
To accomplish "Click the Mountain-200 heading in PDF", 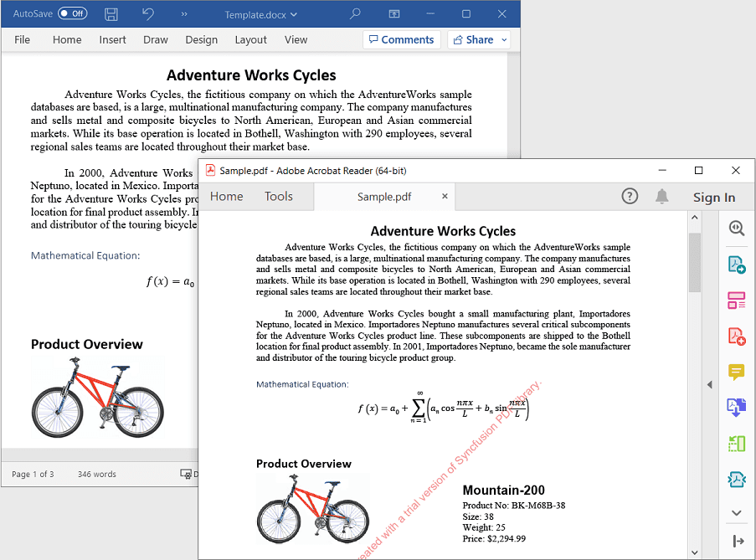I will 503,491.
